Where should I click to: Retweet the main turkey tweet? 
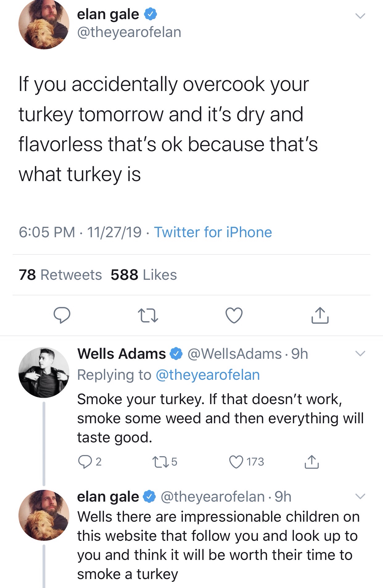coord(148,315)
